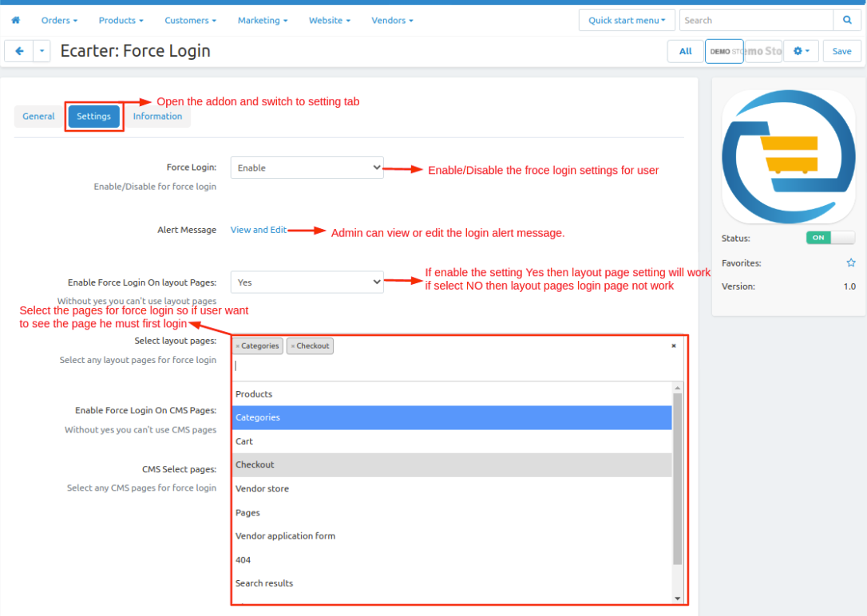Open the Customers menu
The height and width of the screenshot is (616, 867).
click(x=190, y=20)
